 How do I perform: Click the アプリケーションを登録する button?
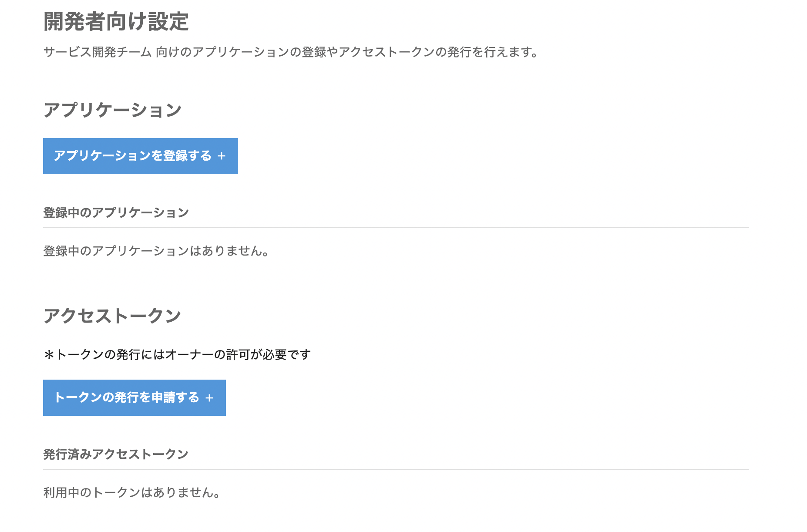tap(141, 156)
